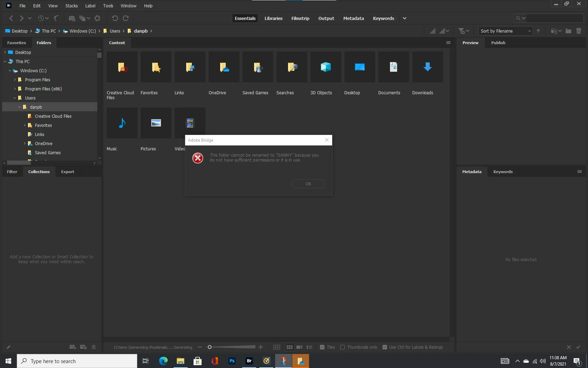
Task: Click the new smart collection icon
Action: pos(83,347)
